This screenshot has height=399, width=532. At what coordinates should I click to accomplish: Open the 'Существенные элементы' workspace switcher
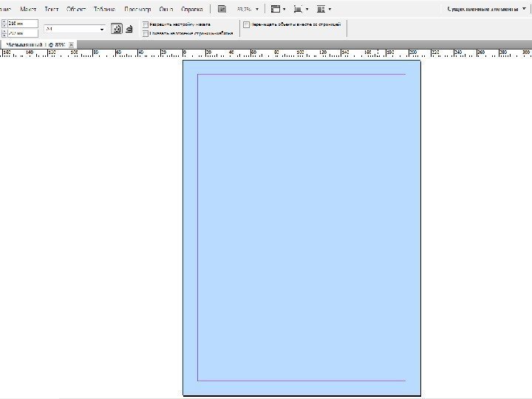tap(486, 9)
